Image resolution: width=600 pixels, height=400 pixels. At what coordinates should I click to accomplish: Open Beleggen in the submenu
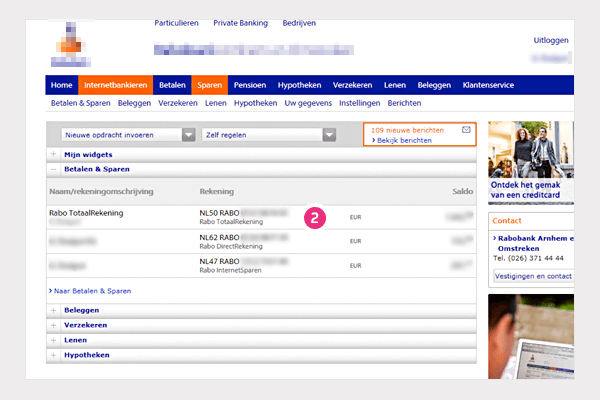pyautogui.click(x=134, y=103)
